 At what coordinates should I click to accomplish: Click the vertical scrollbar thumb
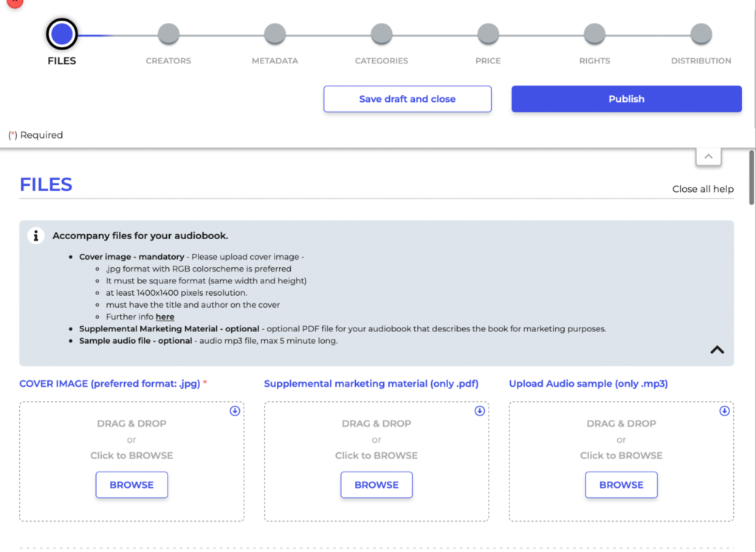click(x=752, y=177)
